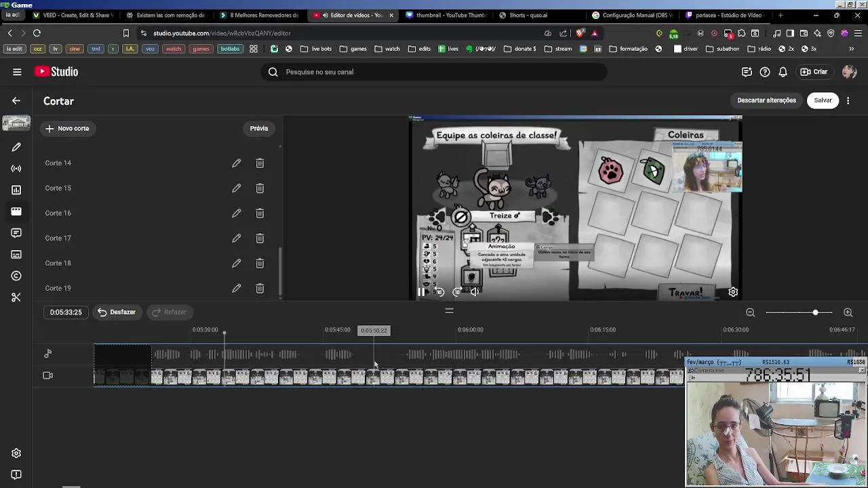The height and width of the screenshot is (488, 868).
Task: Open the Studio hamburger menu
Action: [17, 72]
